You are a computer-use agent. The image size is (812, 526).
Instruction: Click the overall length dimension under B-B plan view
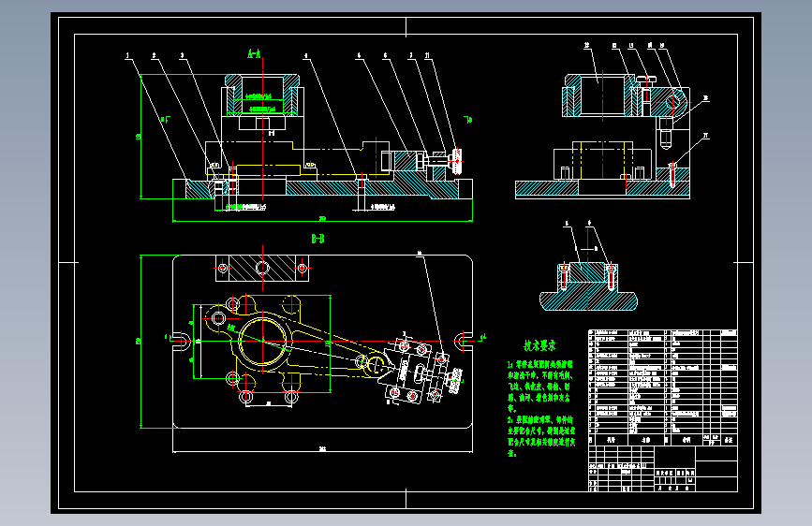click(322, 449)
